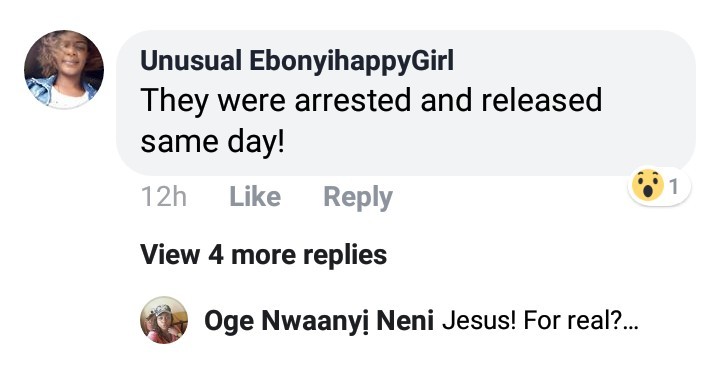View the reaction count next to wow emoji
The image size is (720, 365).
click(x=674, y=186)
